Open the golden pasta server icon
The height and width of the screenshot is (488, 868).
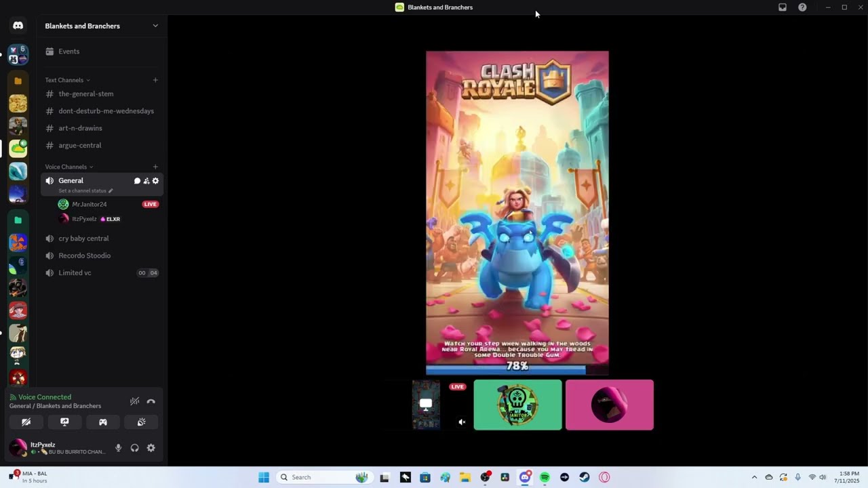coord(18,103)
